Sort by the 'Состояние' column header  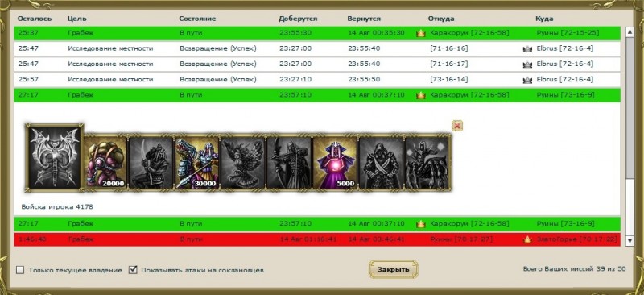point(197,19)
